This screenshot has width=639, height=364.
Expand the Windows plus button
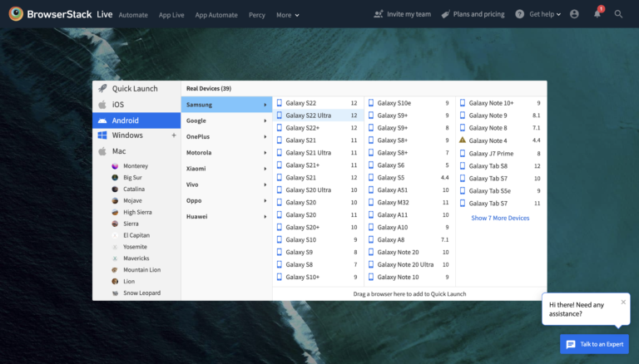pyautogui.click(x=174, y=135)
